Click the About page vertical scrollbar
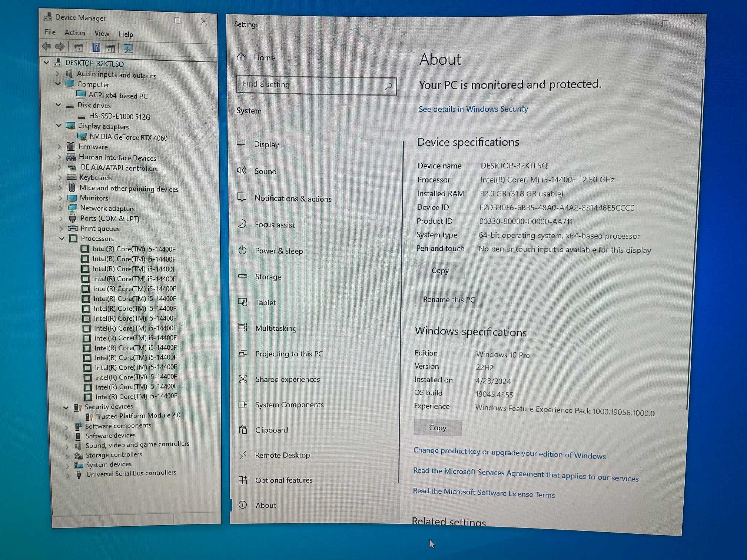747x560 pixels. point(695,244)
